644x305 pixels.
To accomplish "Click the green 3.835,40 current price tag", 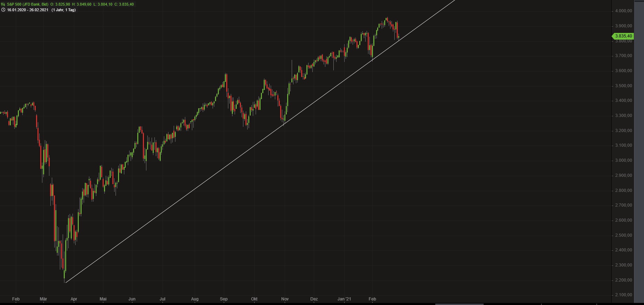I will [x=623, y=36].
